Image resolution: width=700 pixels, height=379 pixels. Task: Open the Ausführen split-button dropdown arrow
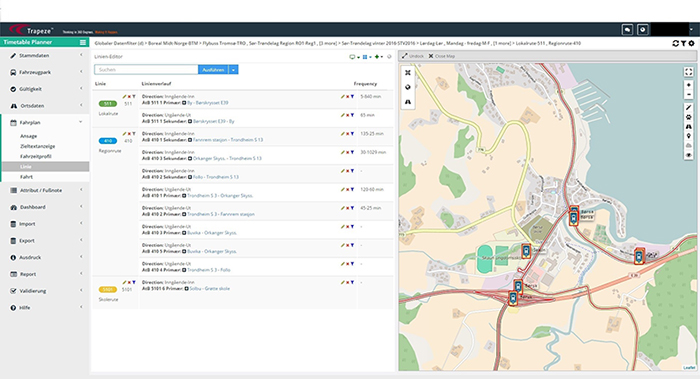[233, 70]
